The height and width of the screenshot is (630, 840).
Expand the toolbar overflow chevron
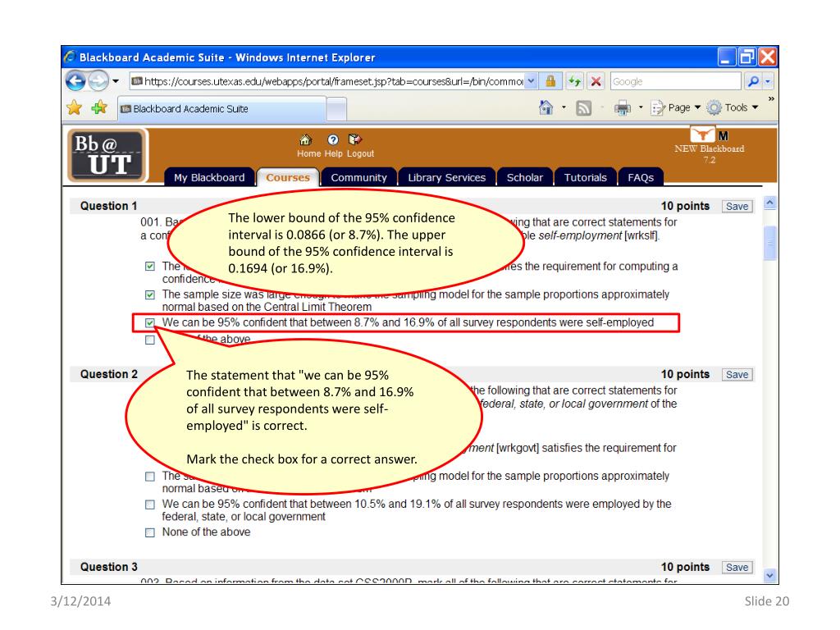tap(771, 99)
